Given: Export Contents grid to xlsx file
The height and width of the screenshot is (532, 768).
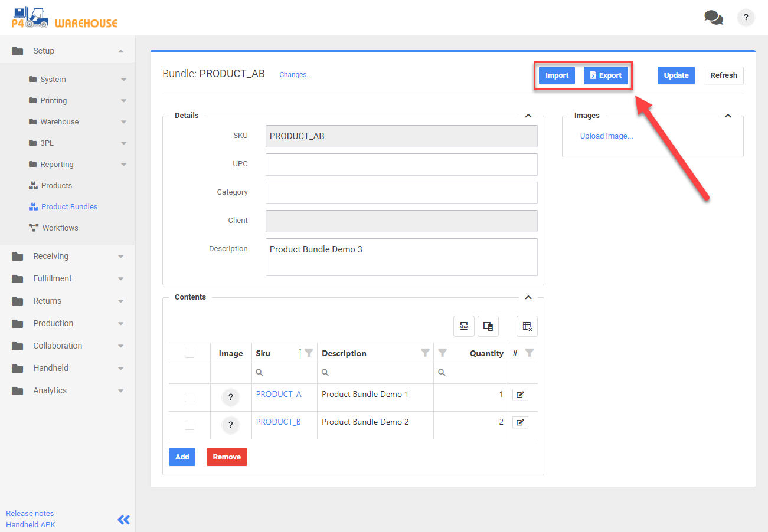Looking at the screenshot, I should pos(464,326).
